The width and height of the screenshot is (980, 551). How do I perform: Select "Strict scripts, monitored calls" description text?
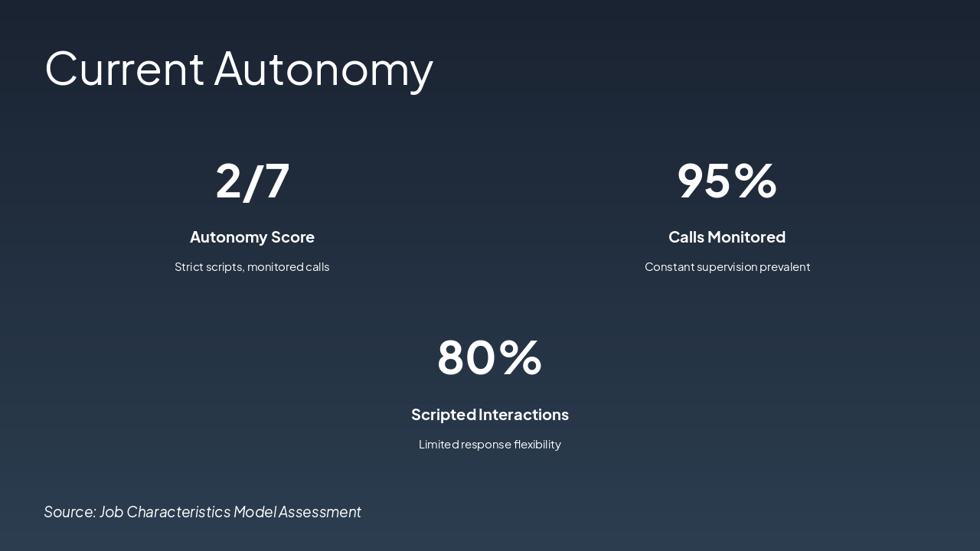(x=252, y=267)
